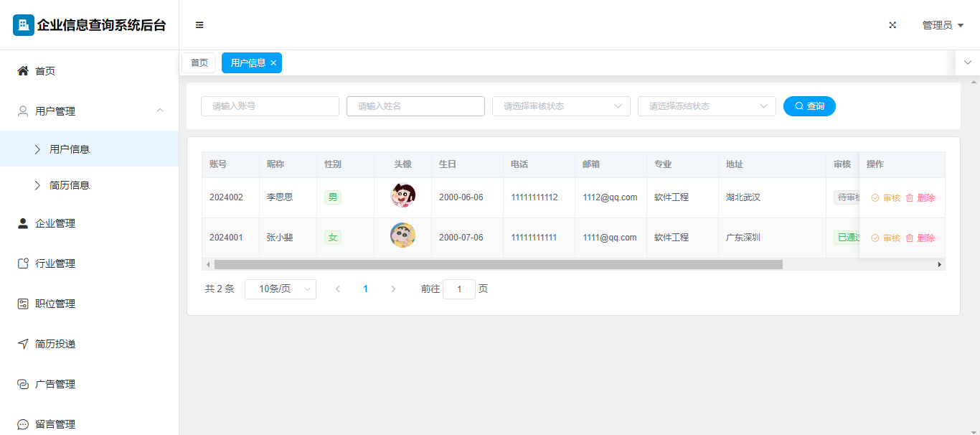The width and height of the screenshot is (980, 435).
Task: Open the 冻结状态 dropdown filter
Action: click(x=706, y=106)
